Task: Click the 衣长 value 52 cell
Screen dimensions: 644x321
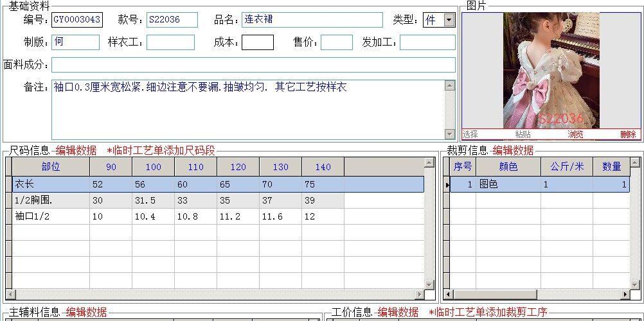Action: (x=111, y=184)
